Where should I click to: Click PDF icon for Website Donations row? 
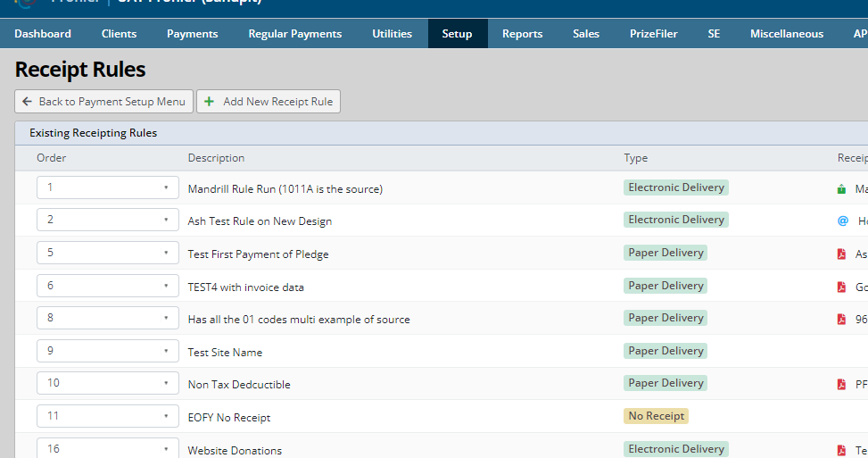841,450
